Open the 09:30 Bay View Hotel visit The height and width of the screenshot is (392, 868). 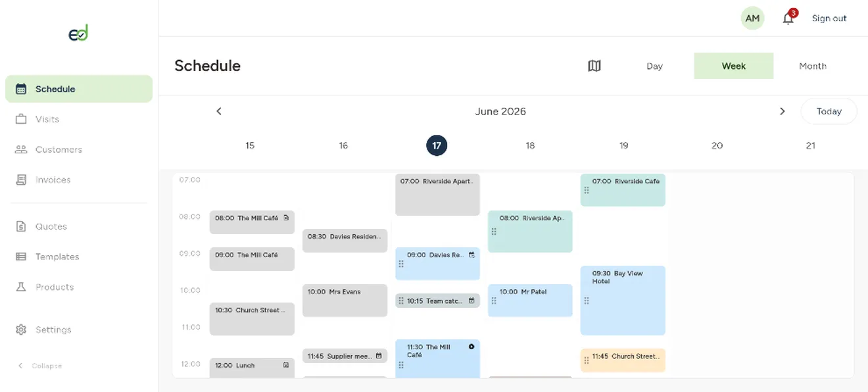coord(623,301)
